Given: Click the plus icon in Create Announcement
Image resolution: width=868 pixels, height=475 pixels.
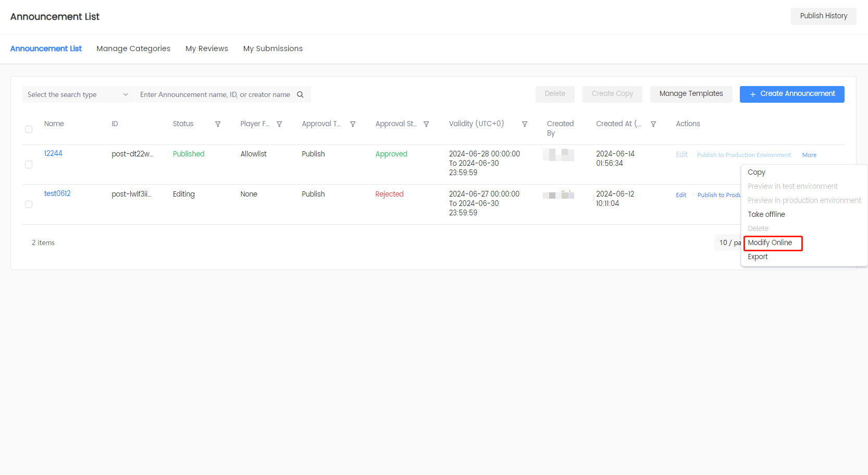Looking at the screenshot, I should 752,94.
